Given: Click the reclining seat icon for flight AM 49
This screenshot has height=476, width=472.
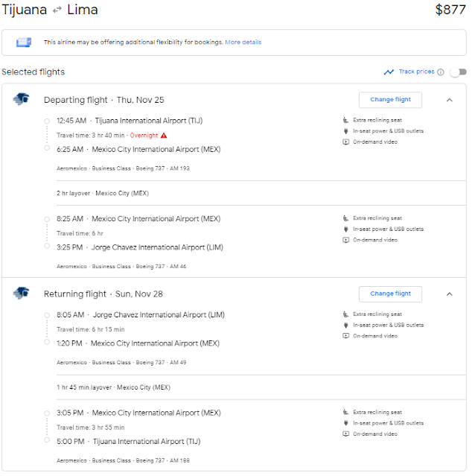Looking at the screenshot, I should [x=345, y=314].
